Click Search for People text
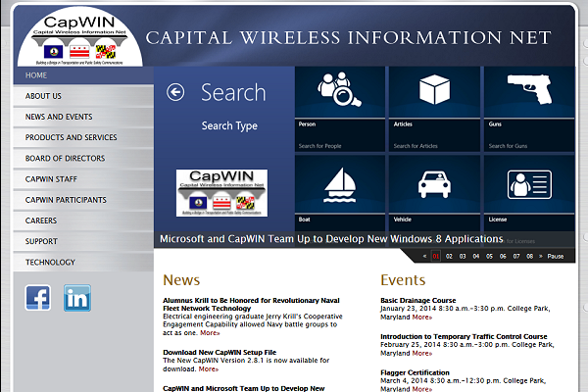The height and width of the screenshot is (392, 588). (x=319, y=146)
